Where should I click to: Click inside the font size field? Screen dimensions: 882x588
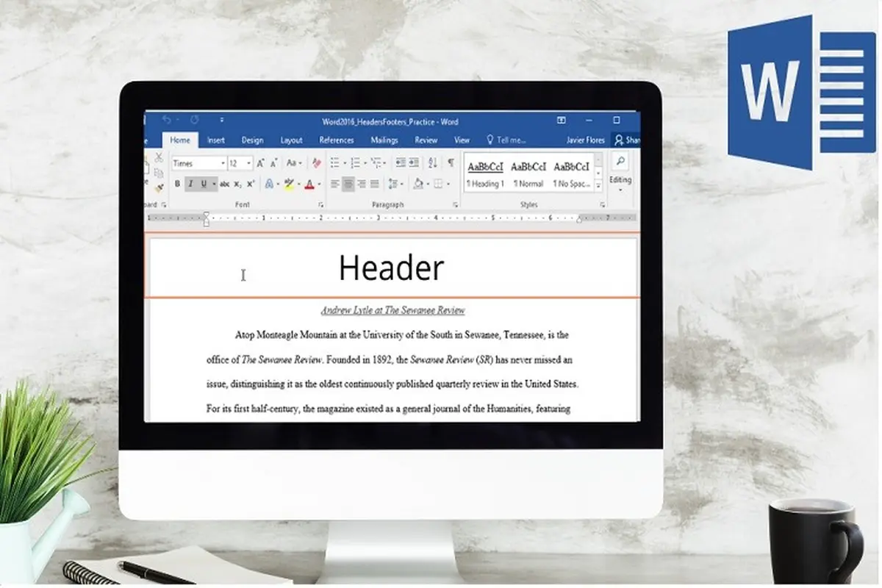(234, 162)
